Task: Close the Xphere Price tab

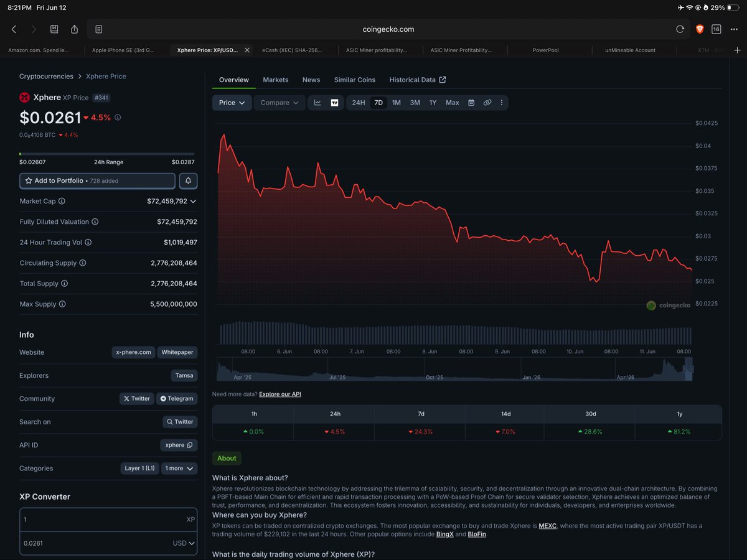Action: pos(247,50)
